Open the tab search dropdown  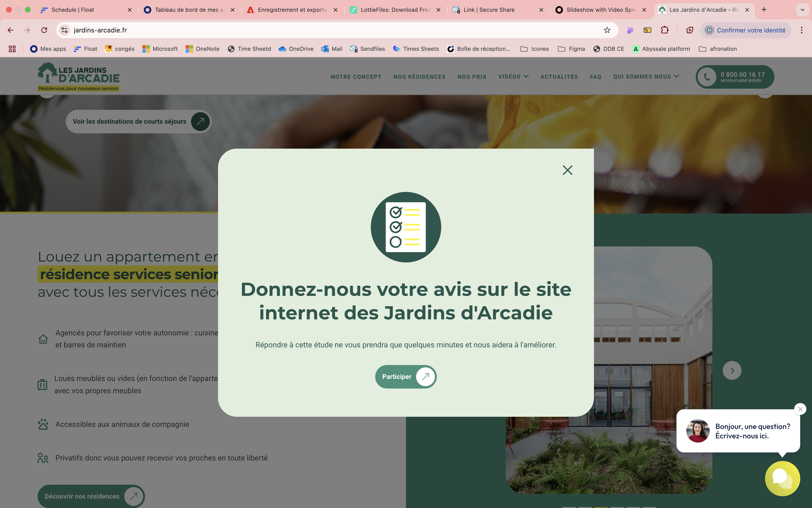pyautogui.click(x=802, y=10)
